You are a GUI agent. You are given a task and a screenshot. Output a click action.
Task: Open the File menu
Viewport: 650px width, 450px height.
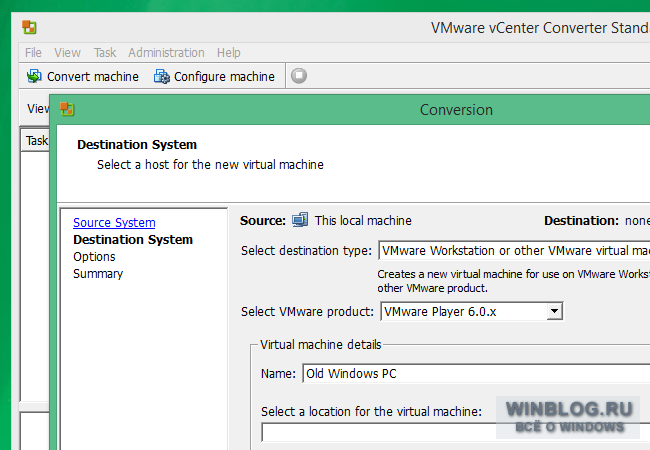click(x=33, y=53)
